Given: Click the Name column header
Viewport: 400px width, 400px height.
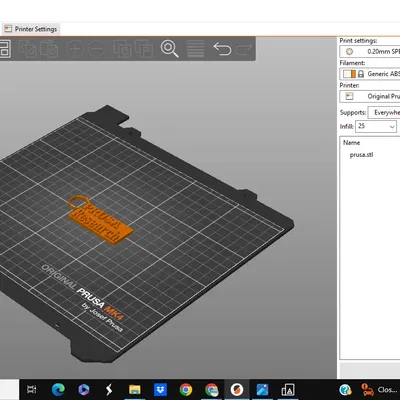Looking at the screenshot, I should coord(351,143).
